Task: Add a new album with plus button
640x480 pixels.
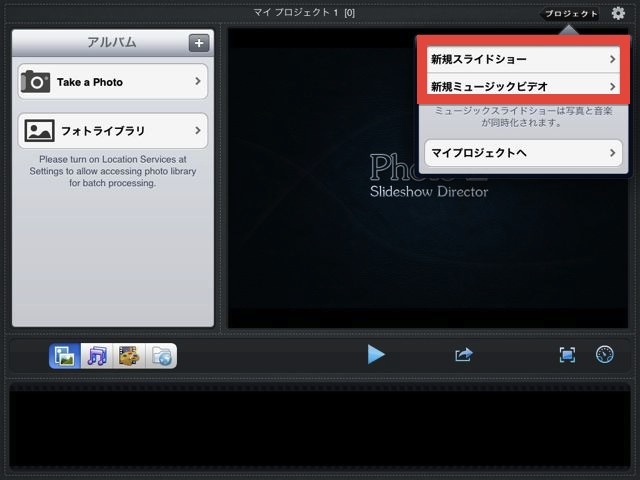Action: [199, 43]
